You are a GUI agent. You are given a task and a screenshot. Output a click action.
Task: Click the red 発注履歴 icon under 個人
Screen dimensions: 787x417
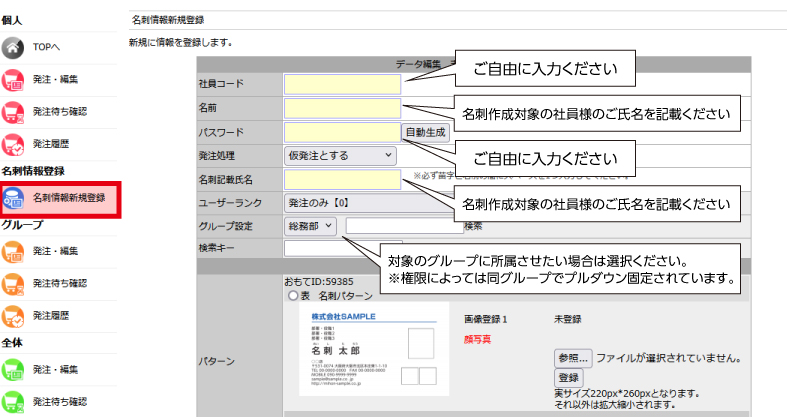[x=14, y=144]
